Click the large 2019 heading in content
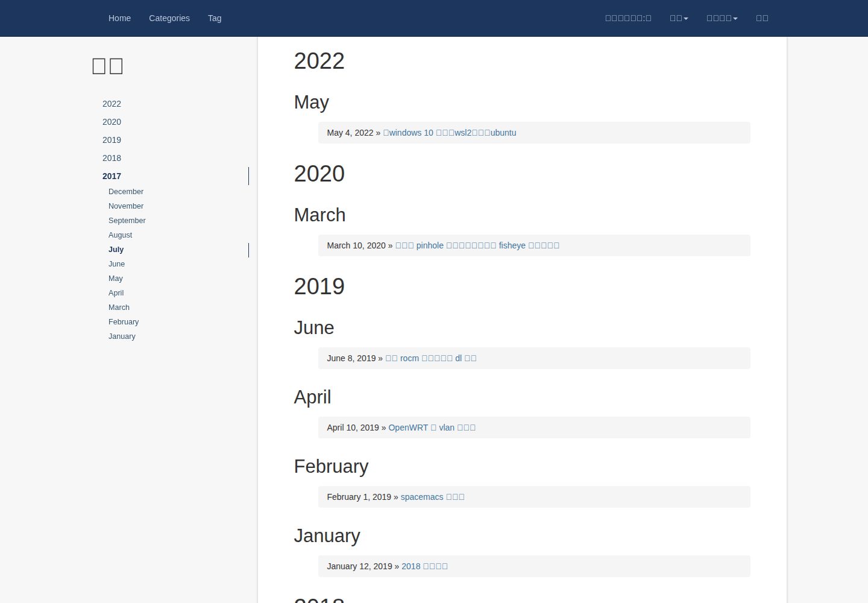Screen dimensions: 868x603 (x=319, y=286)
